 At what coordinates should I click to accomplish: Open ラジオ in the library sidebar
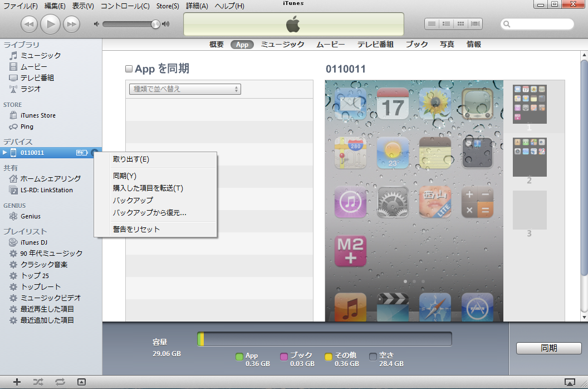24,89
